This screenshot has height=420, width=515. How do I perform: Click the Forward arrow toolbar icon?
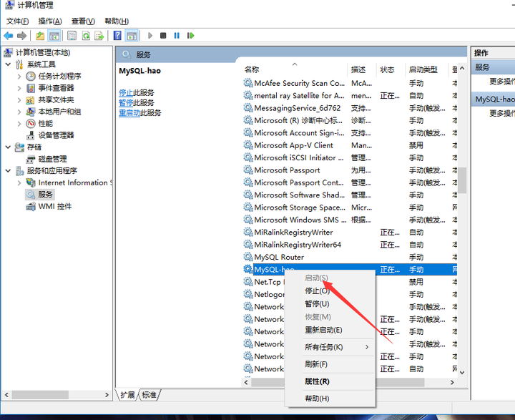(x=21, y=36)
